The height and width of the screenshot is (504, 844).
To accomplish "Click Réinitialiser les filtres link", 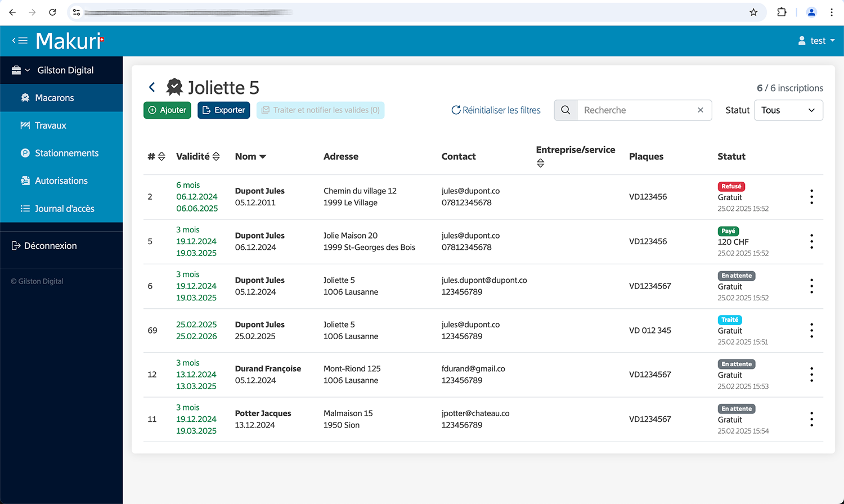I will 496,110.
